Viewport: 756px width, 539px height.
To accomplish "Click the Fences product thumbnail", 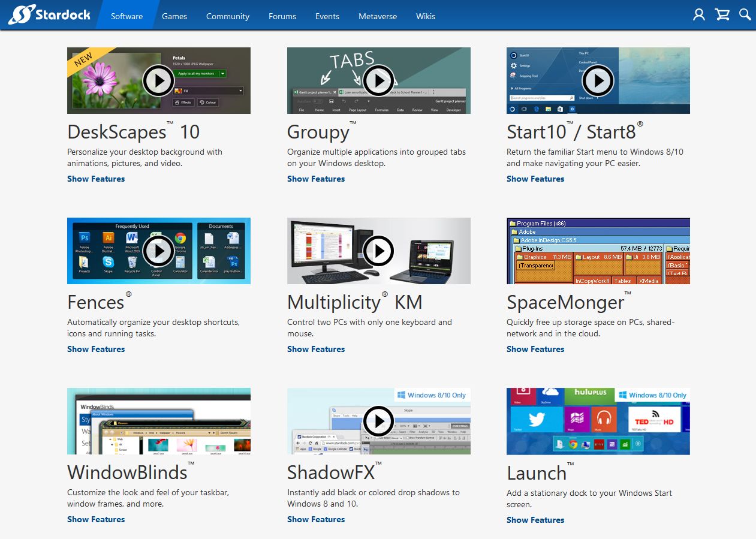I will click(x=159, y=251).
